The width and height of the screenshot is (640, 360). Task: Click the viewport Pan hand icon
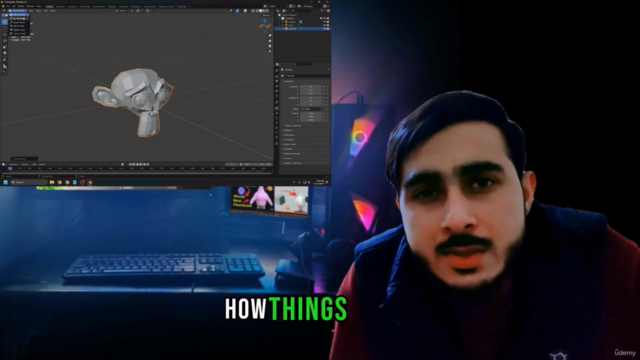tap(270, 41)
